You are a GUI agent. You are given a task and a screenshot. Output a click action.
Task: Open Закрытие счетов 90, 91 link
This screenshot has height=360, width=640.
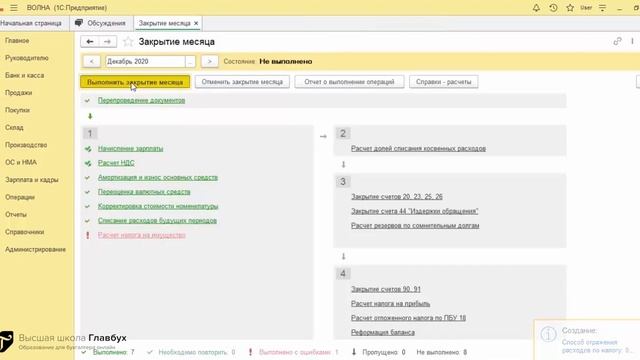pyautogui.click(x=386, y=289)
